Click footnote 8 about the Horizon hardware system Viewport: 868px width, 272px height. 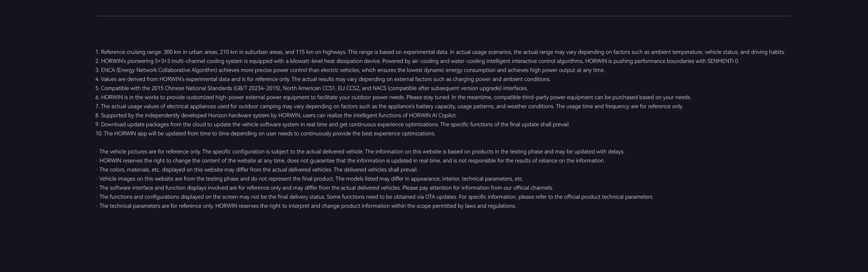[276, 115]
